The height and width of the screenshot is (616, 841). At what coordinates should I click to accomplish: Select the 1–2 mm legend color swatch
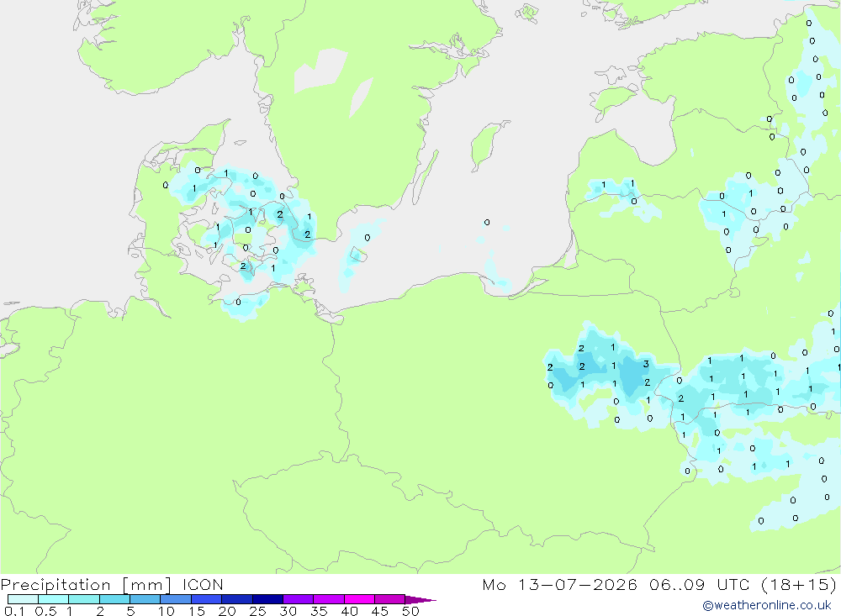coord(84,599)
